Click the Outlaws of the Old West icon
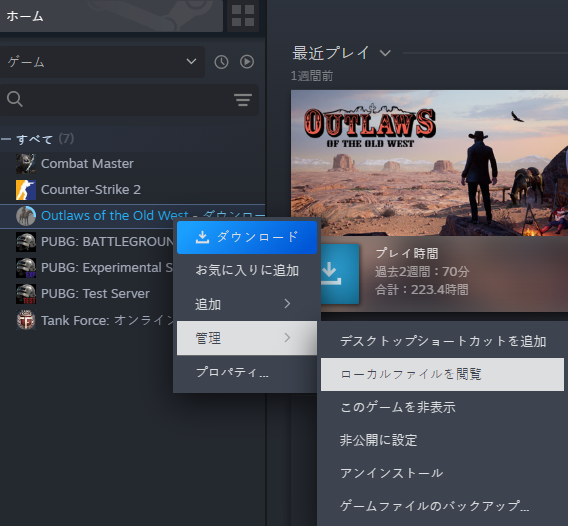568x526 pixels. [x=26, y=216]
